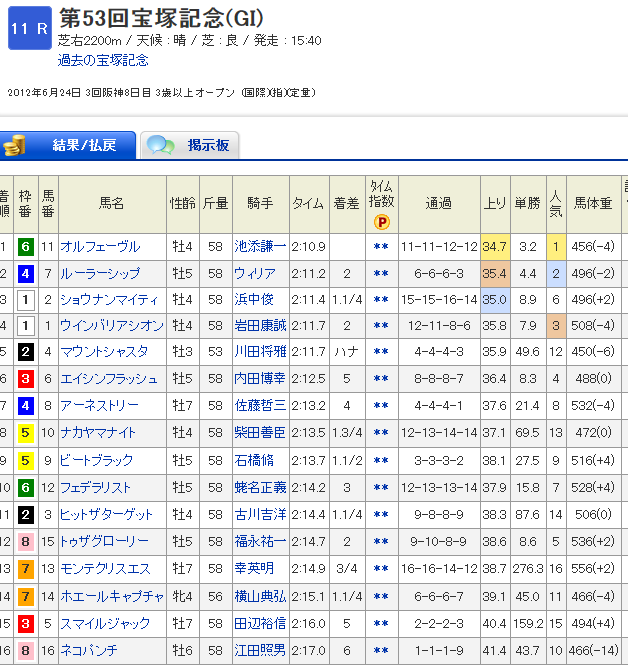The height and width of the screenshot is (665, 628).
Task: Click the black frame number 2 for マウントシャスタ
Action: [x=25, y=352]
